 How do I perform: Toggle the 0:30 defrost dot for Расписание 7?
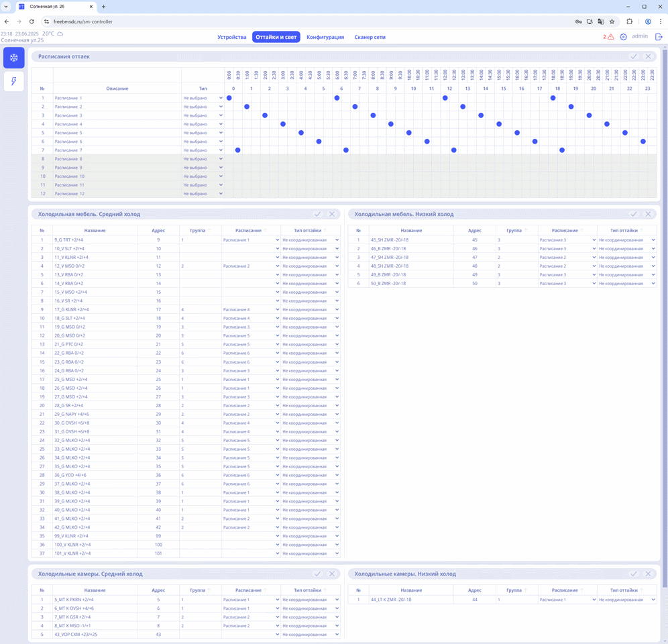coord(238,150)
